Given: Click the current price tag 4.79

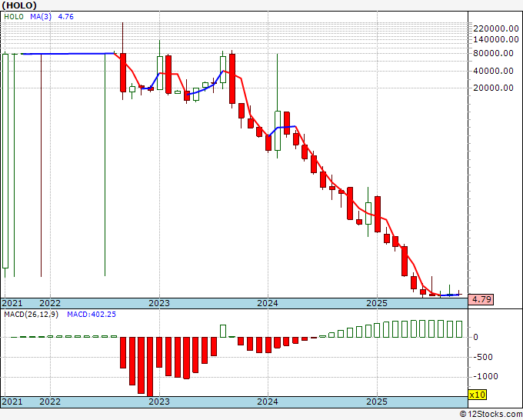Looking at the screenshot, I should [481, 299].
